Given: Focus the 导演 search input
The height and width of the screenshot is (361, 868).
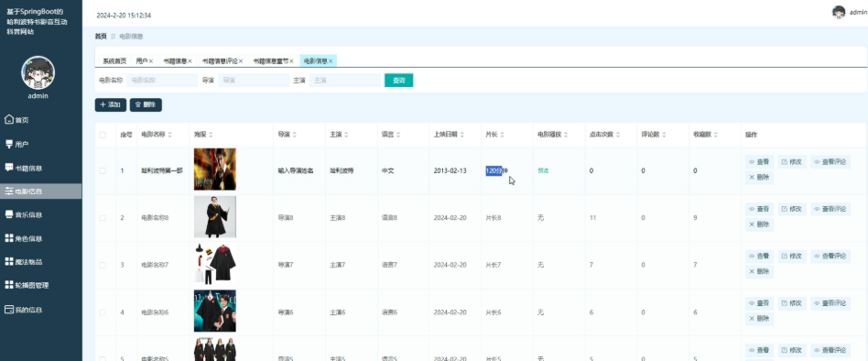Looking at the screenshot, I should pyautogui.click(x=254, y=81).
